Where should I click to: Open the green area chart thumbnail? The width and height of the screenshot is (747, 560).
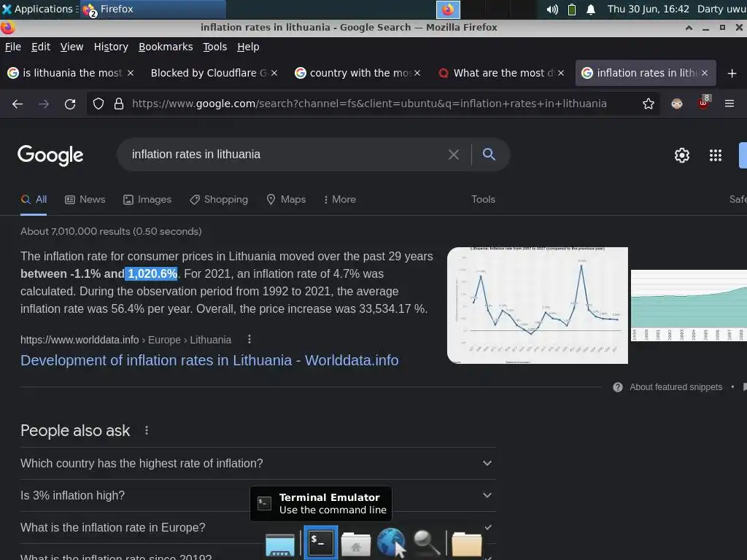689,306
